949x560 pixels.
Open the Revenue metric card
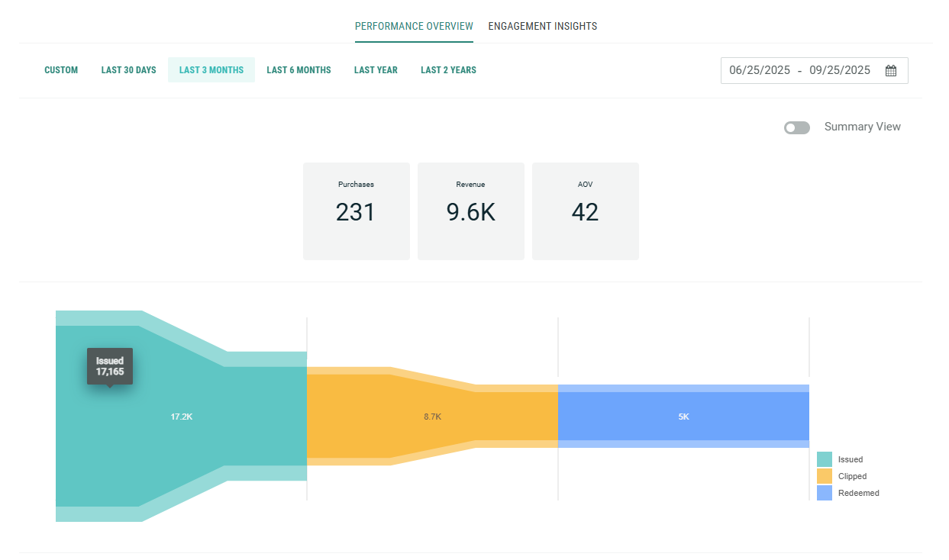[x=470, y=211]
